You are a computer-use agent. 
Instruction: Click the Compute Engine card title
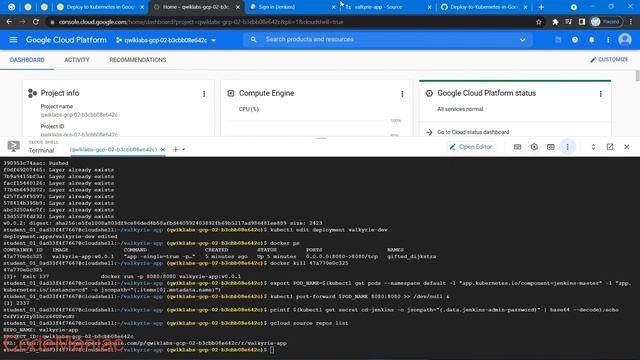(267, 93)
